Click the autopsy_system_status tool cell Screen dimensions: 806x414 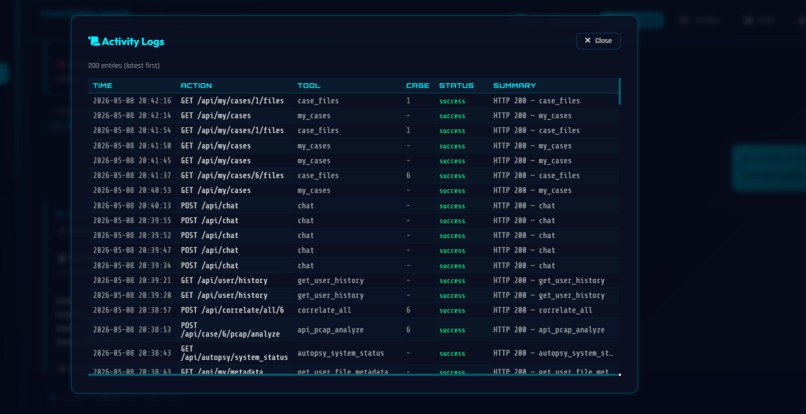click(340, 353)
